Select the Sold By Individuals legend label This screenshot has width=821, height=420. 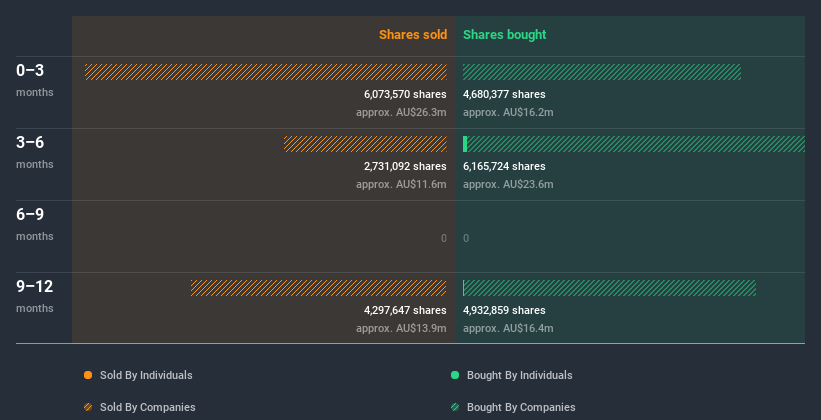[x=146, y=375]
